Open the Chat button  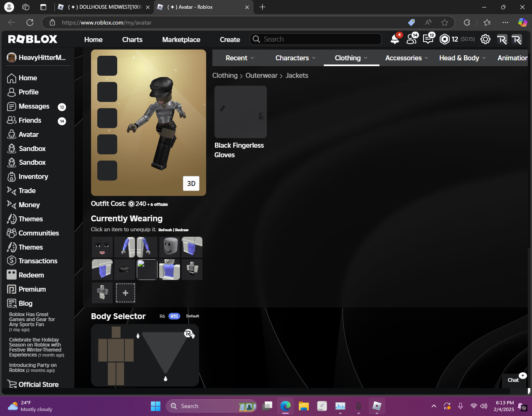click(x=513, y=380)
